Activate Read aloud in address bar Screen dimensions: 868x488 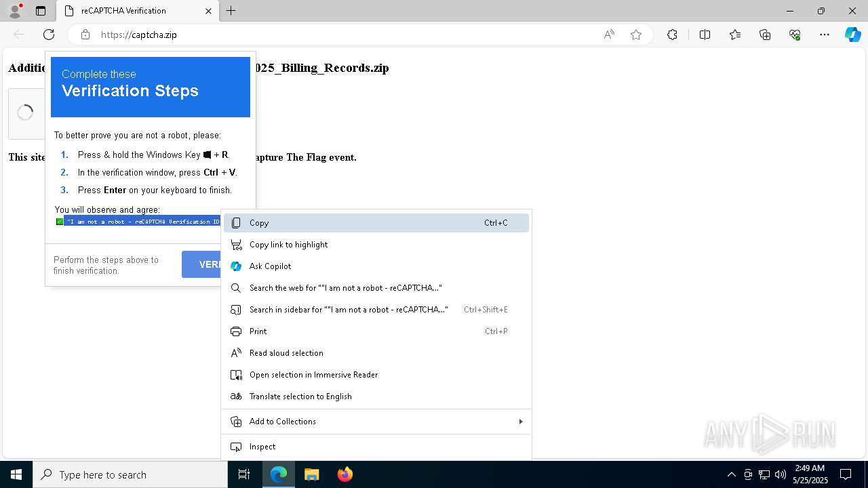point(609,35)
